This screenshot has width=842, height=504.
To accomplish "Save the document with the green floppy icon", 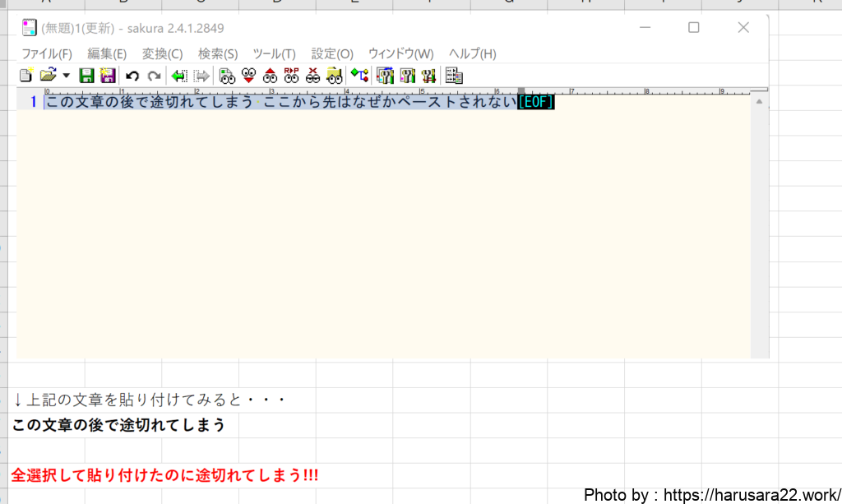I will click(86, 76).
